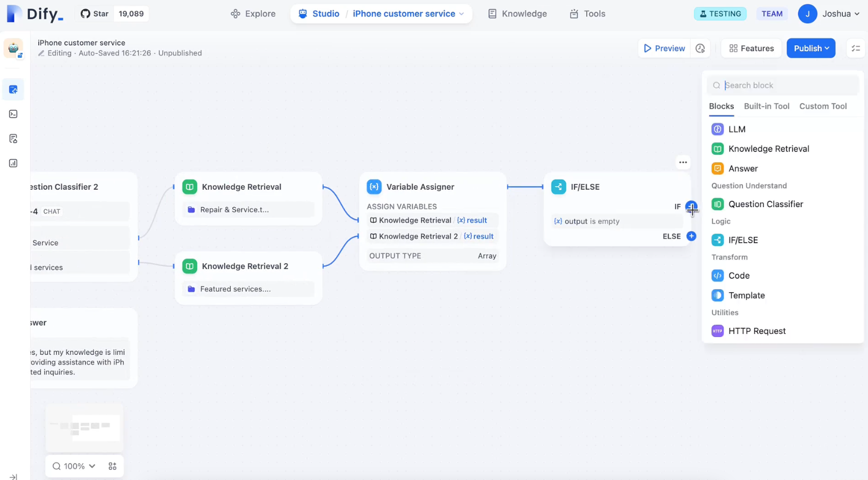
Task: Switch to the Built-in Tool tab
Action: click(x=766, y=106)
